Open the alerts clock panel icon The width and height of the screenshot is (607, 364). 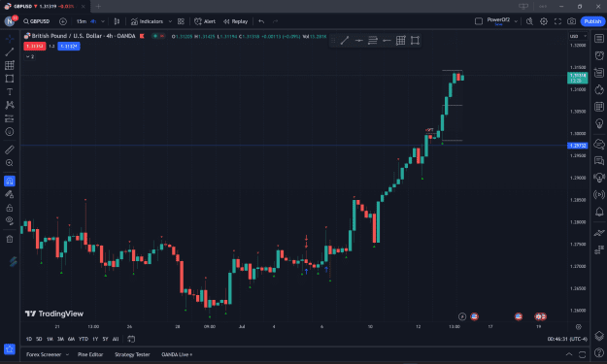(x=599, y=55)
